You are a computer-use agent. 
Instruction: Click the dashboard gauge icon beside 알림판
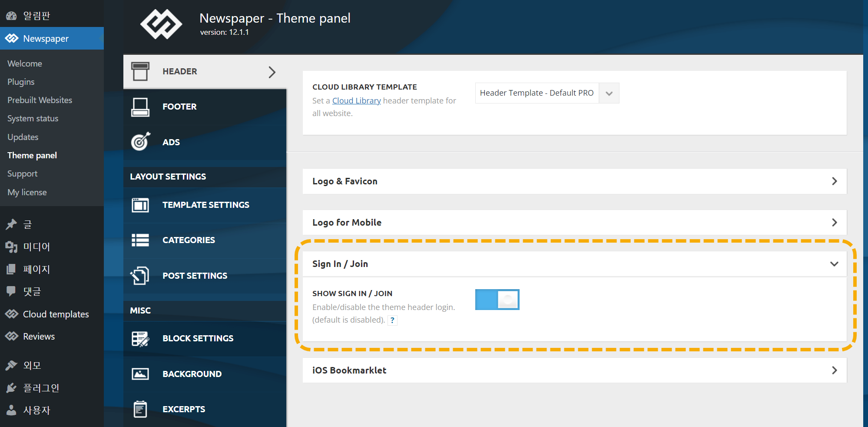coord(11,16)
